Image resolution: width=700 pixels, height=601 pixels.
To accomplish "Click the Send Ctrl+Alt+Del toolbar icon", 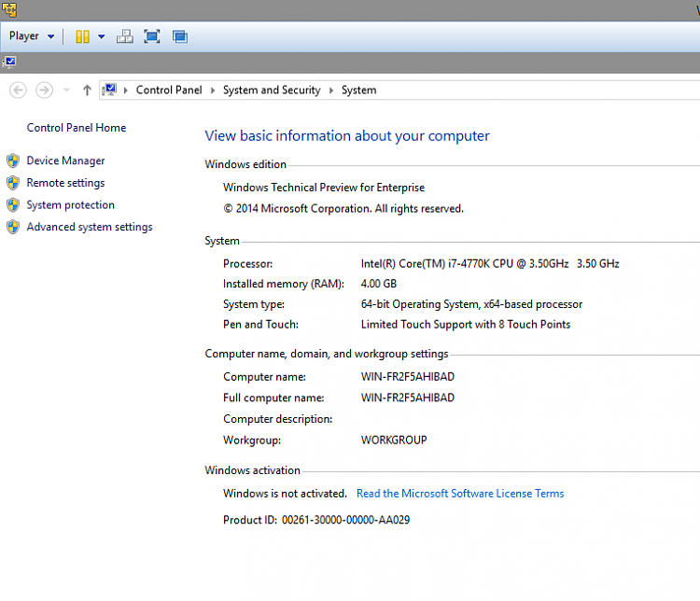I will [x=124, y=36].
